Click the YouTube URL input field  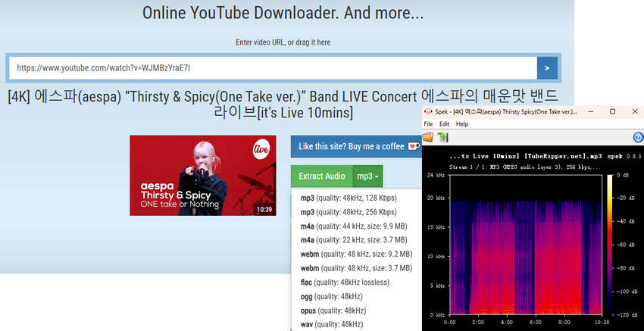pos(274,67)
